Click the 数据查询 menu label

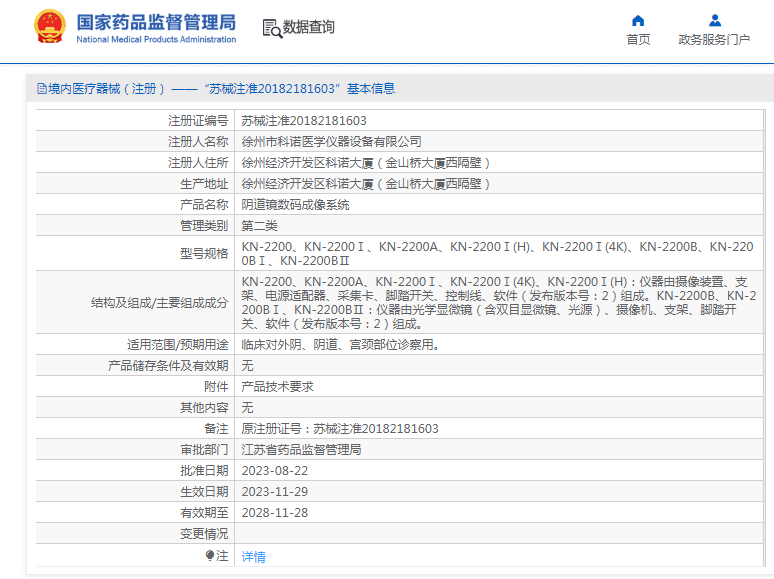click(309, 27)
